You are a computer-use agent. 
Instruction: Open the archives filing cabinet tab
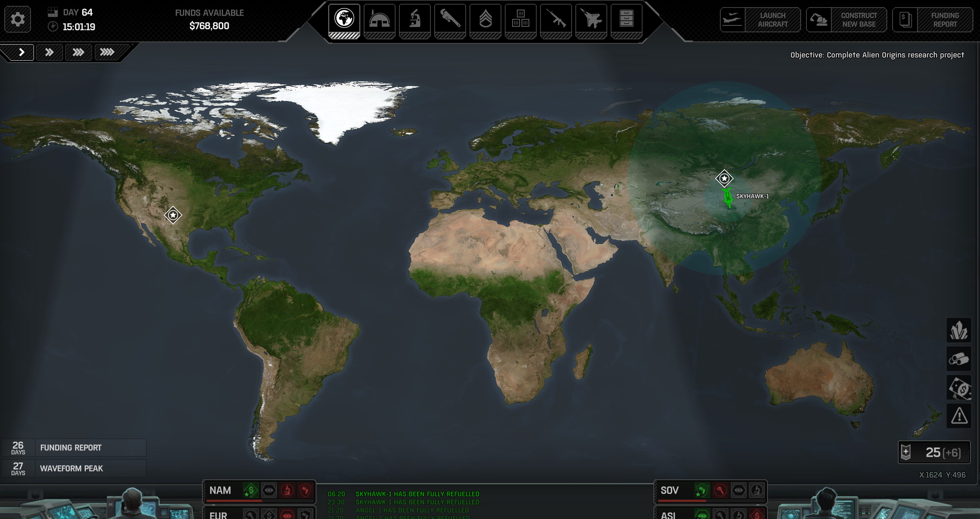pos(626,19)
